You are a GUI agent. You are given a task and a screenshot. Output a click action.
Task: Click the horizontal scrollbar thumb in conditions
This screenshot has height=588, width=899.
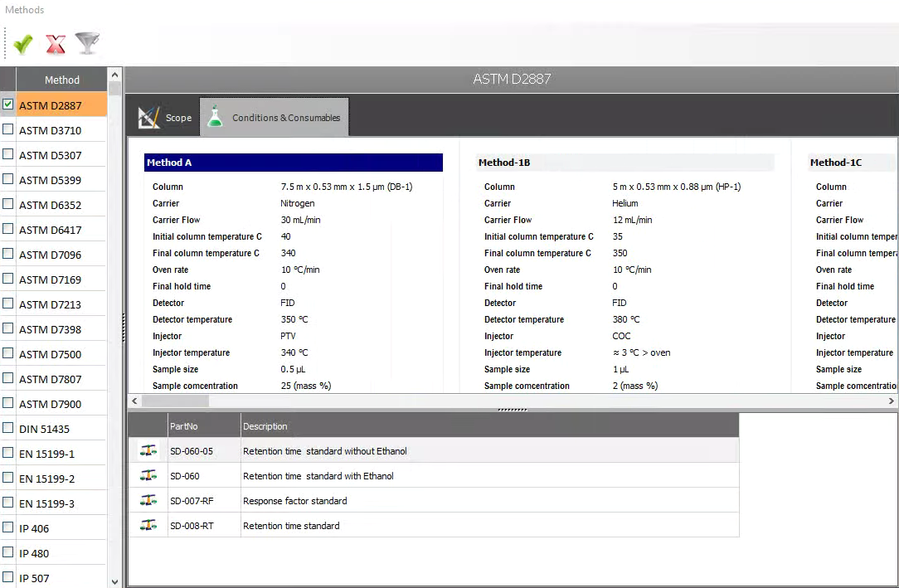pyautogui.click(x=175, y=401)
